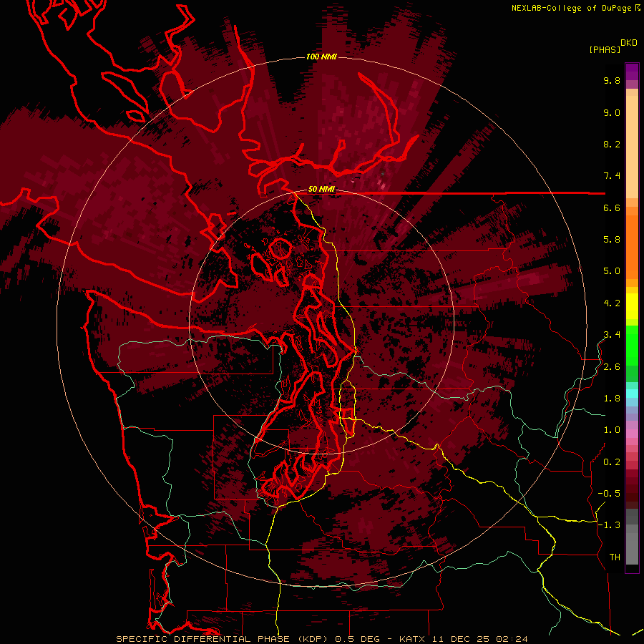Select the 100 NMI range ring label
The height and width of the screenshot is (644, 644).
click(321, 57)
